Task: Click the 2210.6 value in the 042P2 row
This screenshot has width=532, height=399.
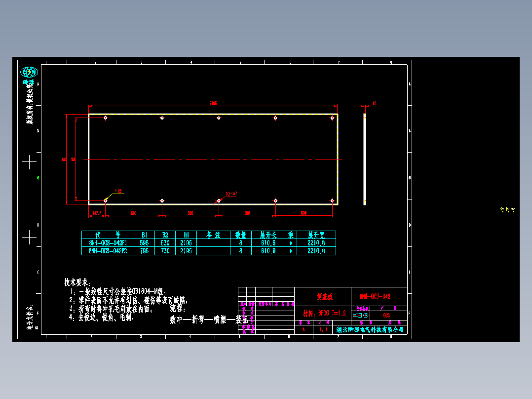Action: [316, 251]
